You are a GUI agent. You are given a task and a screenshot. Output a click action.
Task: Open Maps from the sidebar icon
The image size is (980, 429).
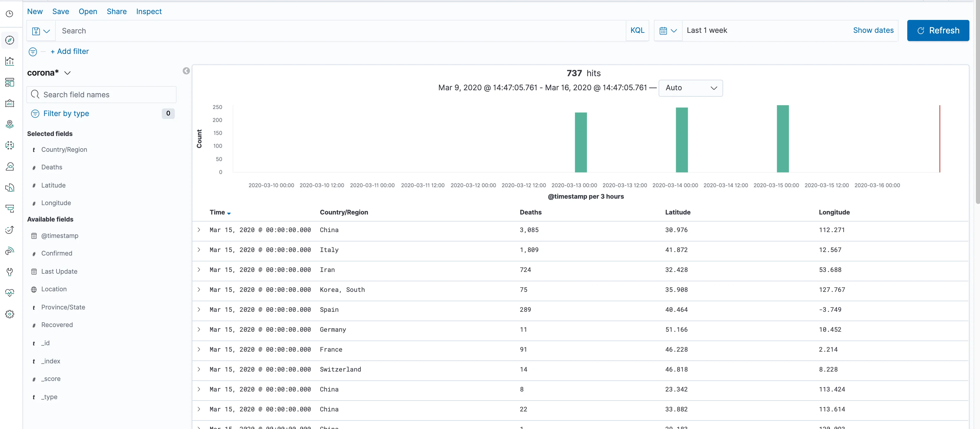pyautogui.click(x=10, y=124)
